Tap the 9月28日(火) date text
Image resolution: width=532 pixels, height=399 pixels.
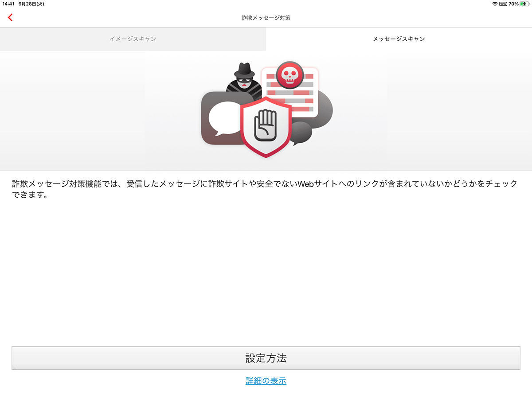pyautogui.click(x=31, y=4)
